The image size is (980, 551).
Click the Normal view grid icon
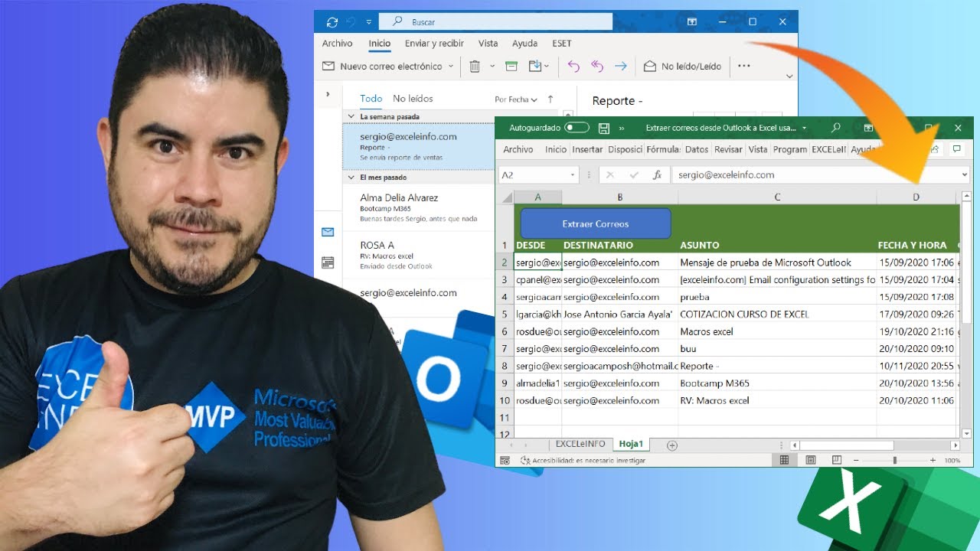784,460
